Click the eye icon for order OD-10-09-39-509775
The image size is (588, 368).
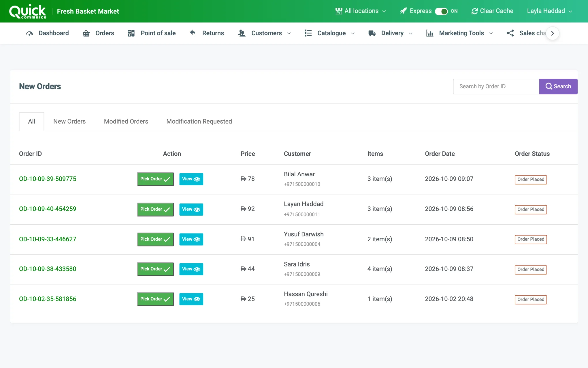point(197,179)
